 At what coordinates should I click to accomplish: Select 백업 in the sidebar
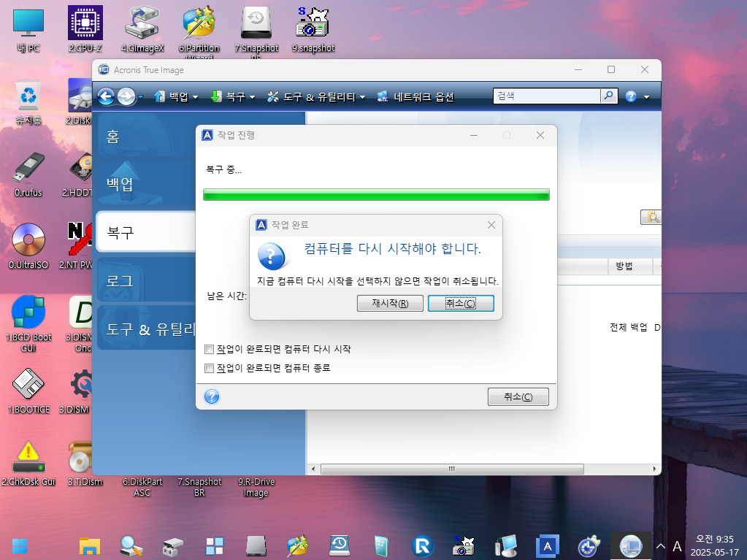(145, 183)
